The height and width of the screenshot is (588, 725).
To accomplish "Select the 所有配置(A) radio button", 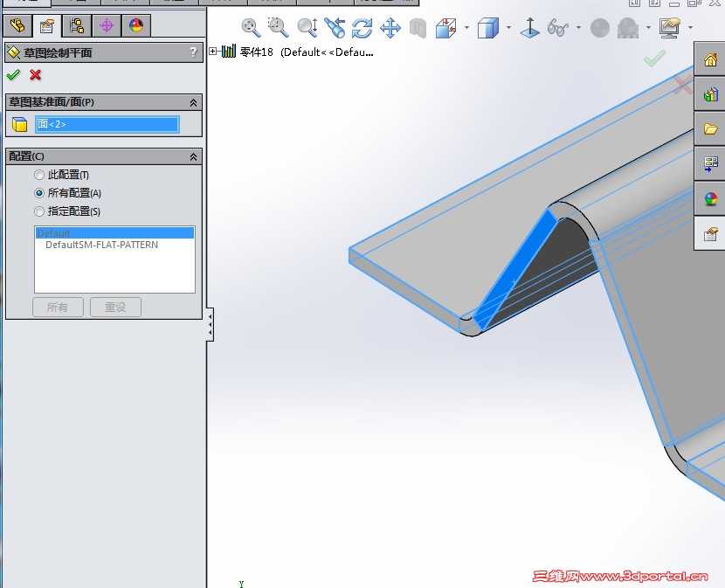I will 39,193.
